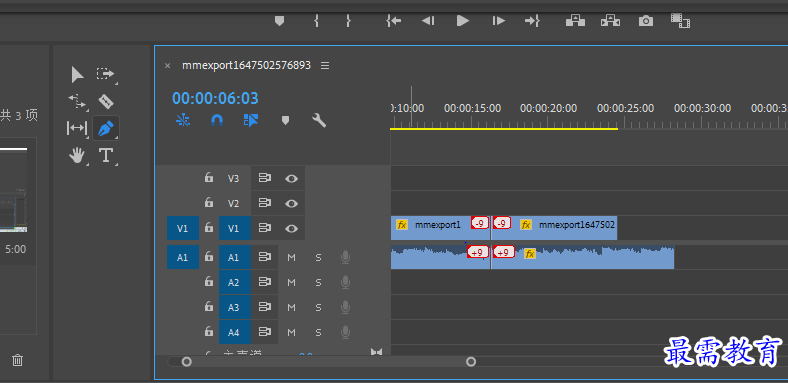Toggle A4 track lock
This screenshot has height=383, width=788.
coord(209,332)
